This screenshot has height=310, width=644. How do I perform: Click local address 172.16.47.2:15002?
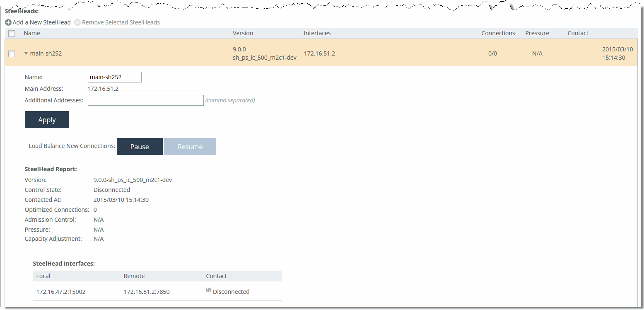61,292
